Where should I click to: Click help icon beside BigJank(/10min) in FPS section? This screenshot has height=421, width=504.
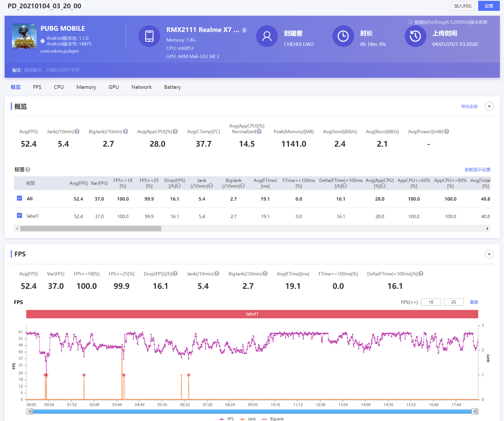[265, 274]
